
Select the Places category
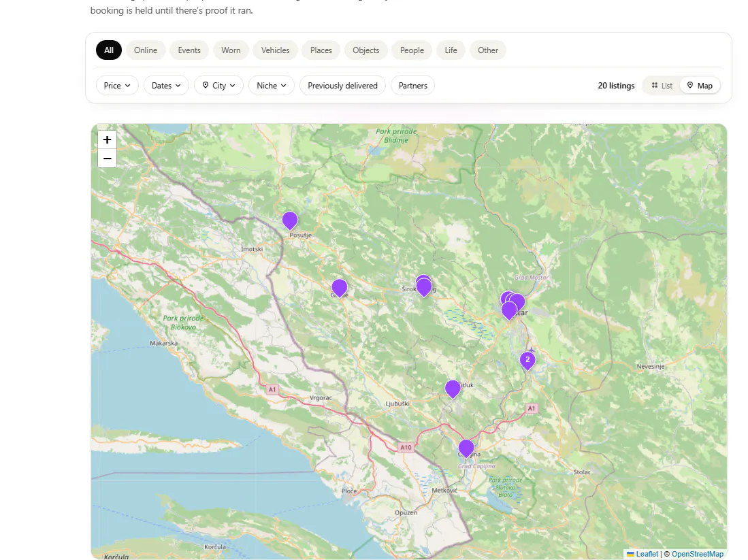click(x=321, y=50)
